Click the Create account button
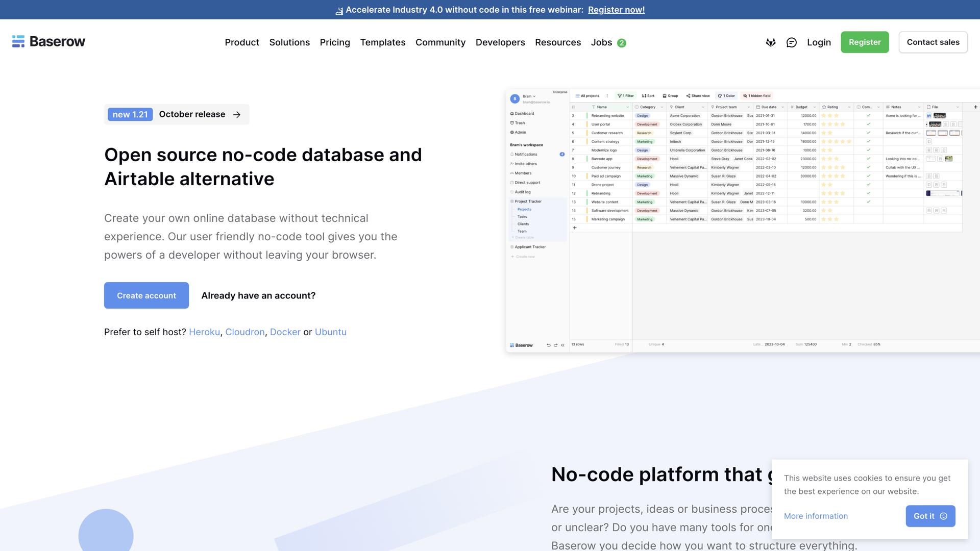This screenshot has width=980, height=551. 146,295
